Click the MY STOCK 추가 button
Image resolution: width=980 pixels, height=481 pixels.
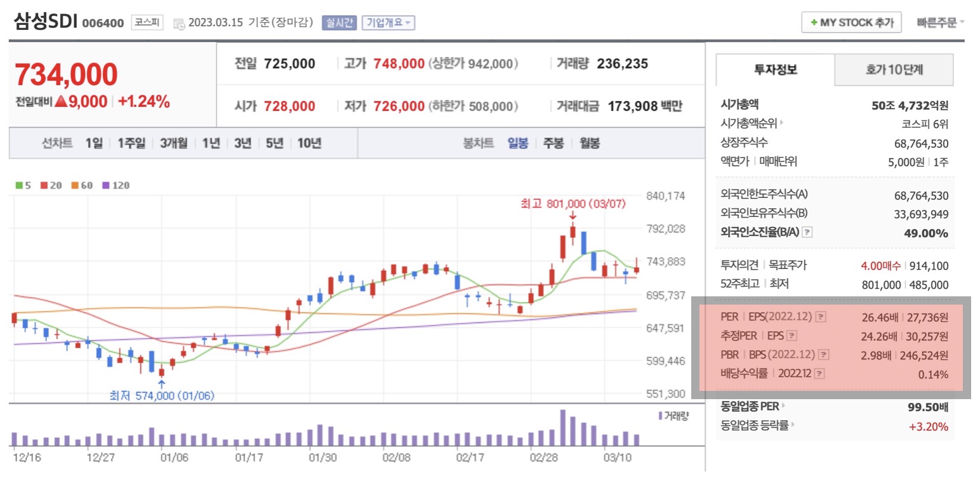click(851, 23)
